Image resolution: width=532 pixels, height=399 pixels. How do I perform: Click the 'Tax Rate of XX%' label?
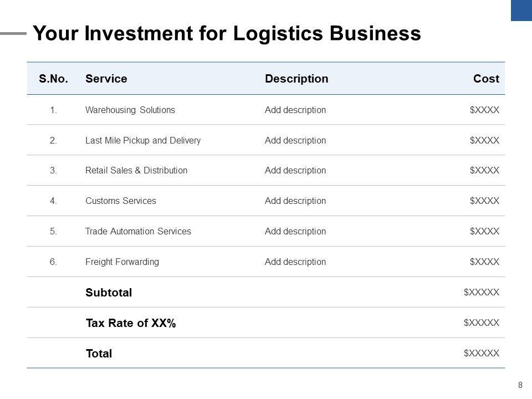pos(131,323)
